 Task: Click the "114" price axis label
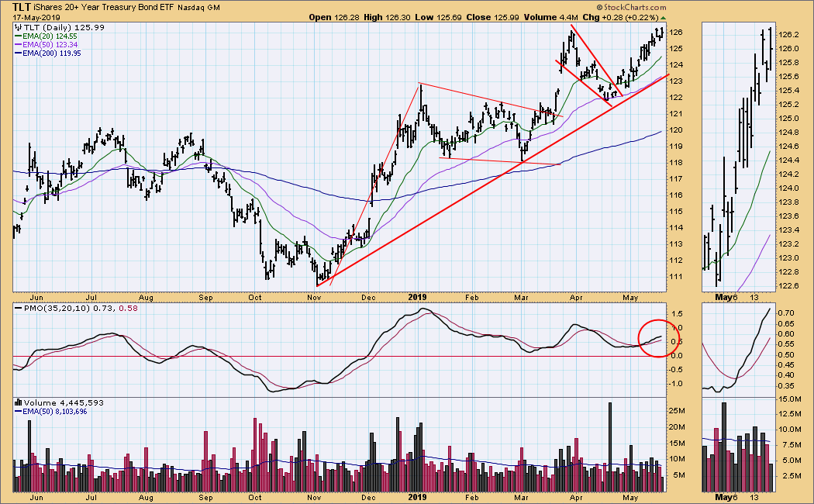(x=675, y=227)
